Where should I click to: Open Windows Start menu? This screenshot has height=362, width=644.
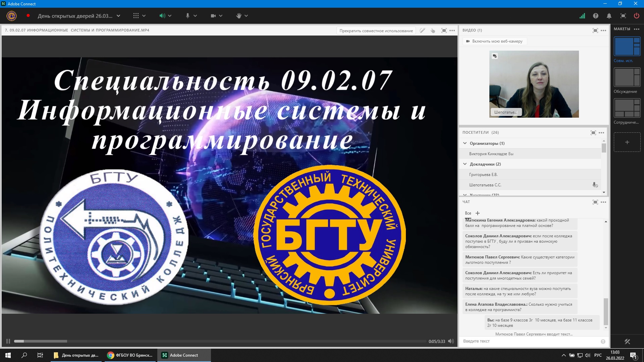tap(8, 355)
